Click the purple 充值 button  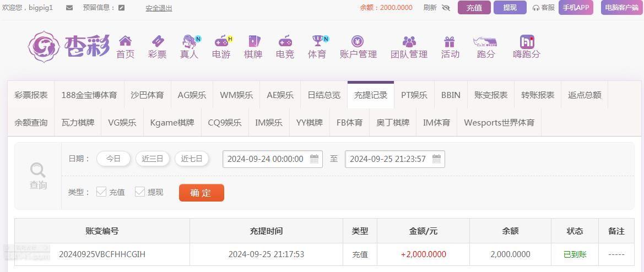[x=474, y=7]
